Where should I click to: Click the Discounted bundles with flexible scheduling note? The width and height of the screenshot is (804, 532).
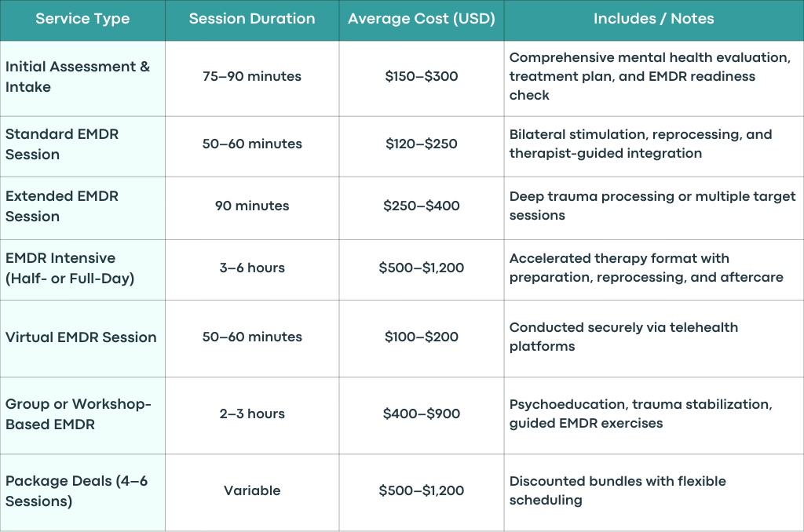click(x=617, y=491)
